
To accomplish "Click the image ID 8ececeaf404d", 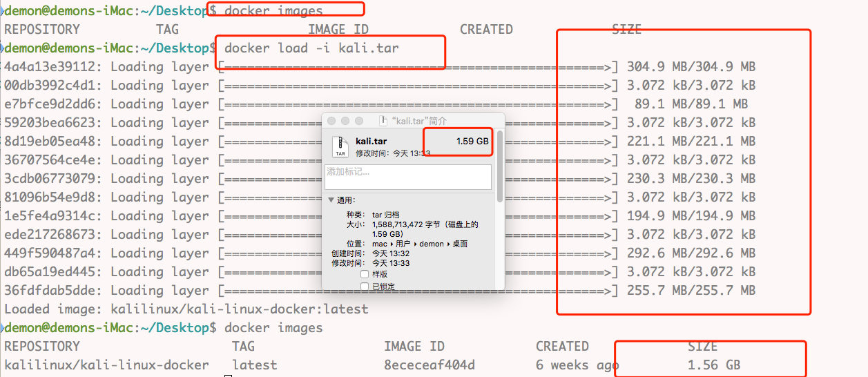I will [430, 365].
